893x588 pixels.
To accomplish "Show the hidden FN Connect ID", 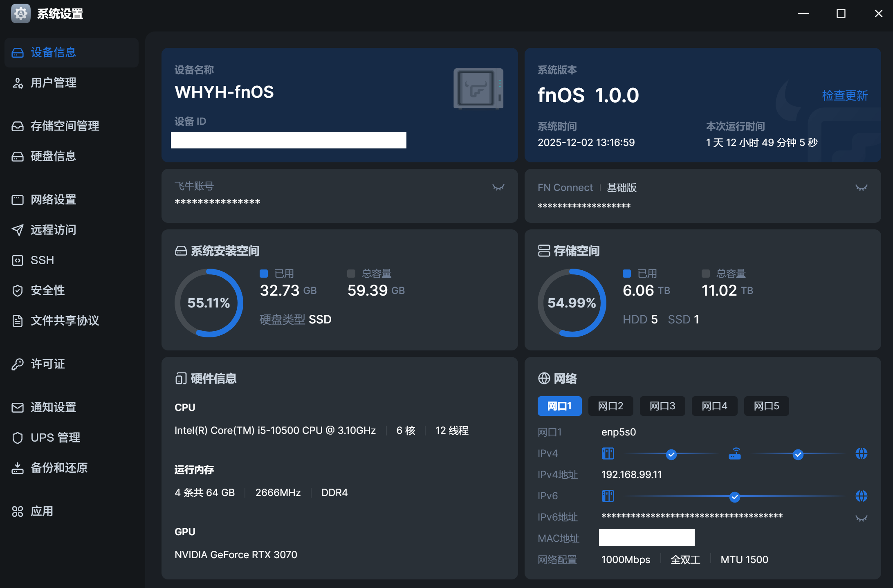I will click(x=861, y=188).
